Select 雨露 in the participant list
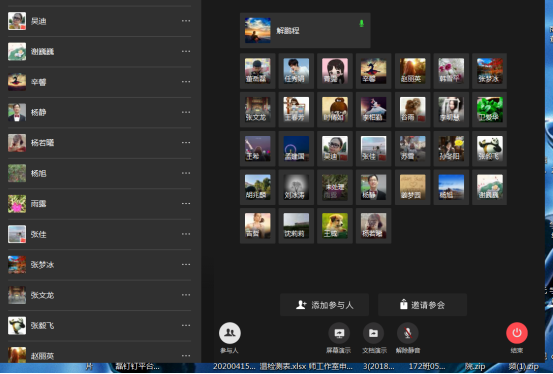 [99, 204]
